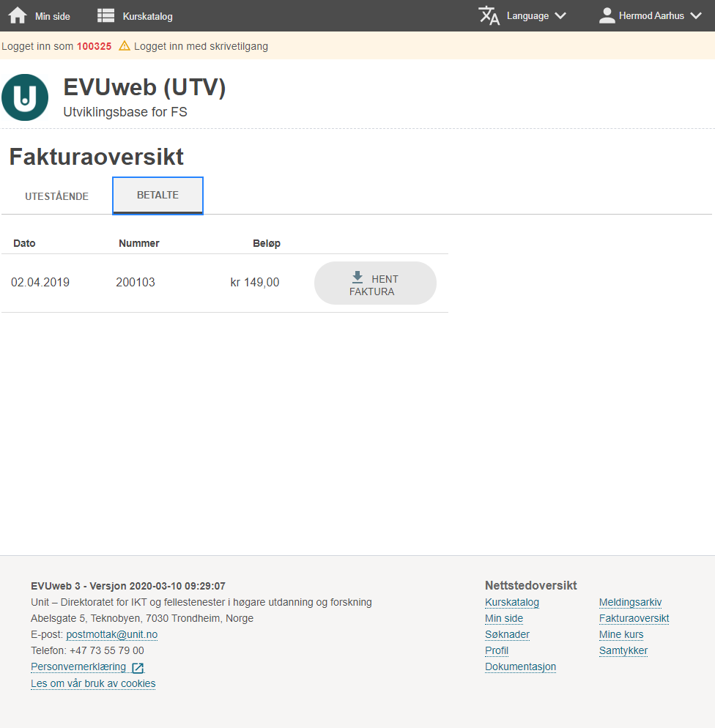
Task: Open the Profil footer link
Action: pyautogui.click(x=497, y=650)
